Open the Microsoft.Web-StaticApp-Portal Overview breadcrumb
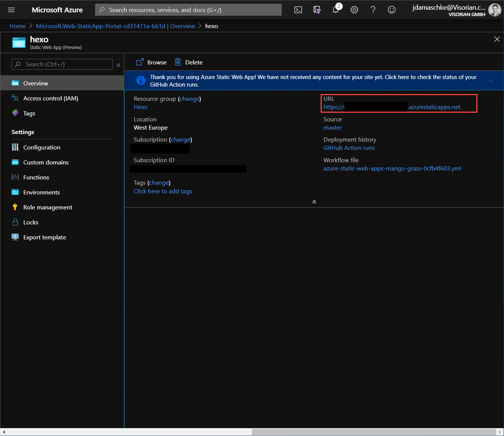This screenshot has width=504, height=436. click(x=115, y=26)
